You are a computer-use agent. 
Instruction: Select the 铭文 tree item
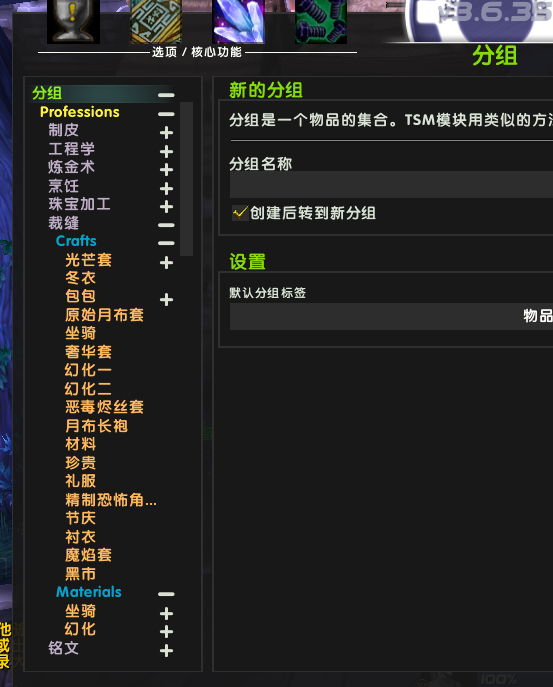pyautogui.click(x=64, y=648)
